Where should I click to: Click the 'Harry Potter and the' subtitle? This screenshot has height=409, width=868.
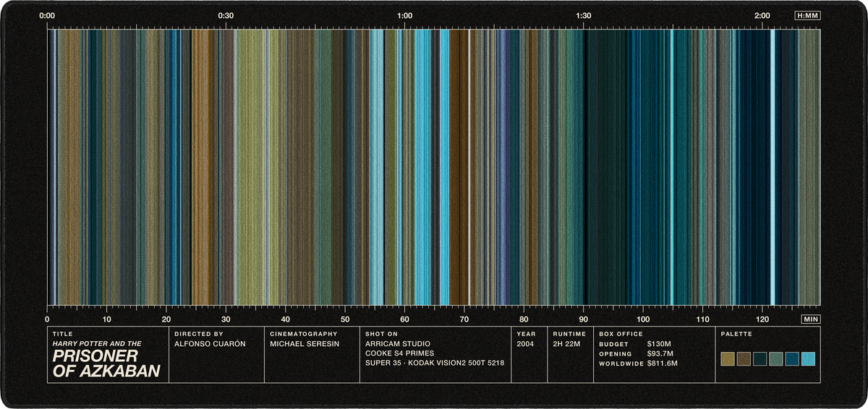point(97,344)
